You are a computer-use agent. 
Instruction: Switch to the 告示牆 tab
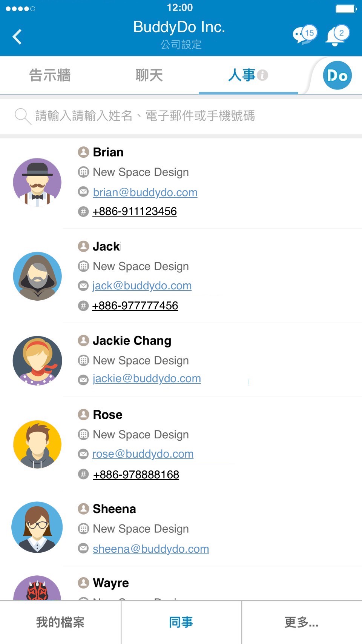tap(50, 75)
